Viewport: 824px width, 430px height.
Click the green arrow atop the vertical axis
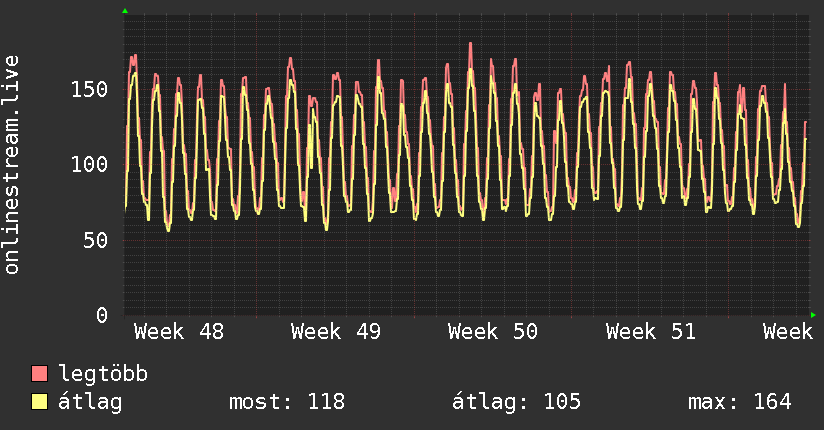125,11
